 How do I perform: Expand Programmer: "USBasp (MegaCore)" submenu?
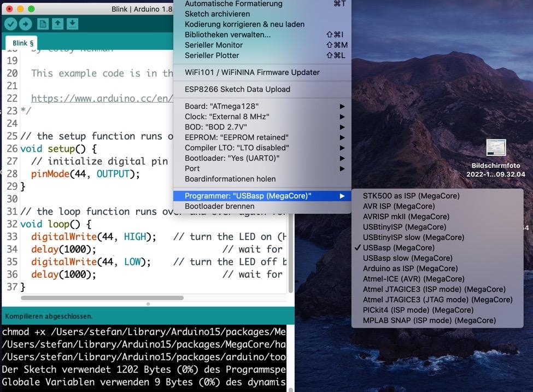[x=262, y=196]
